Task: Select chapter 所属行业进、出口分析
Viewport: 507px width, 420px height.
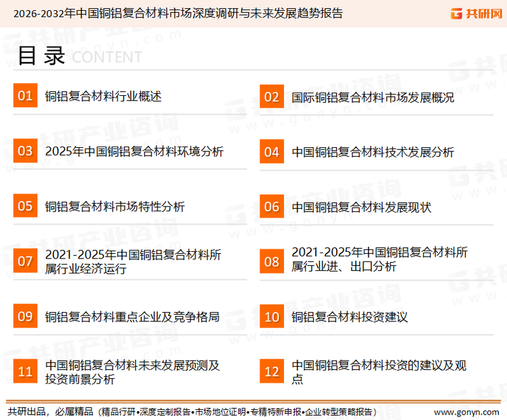Action: [x=379, y=259]
